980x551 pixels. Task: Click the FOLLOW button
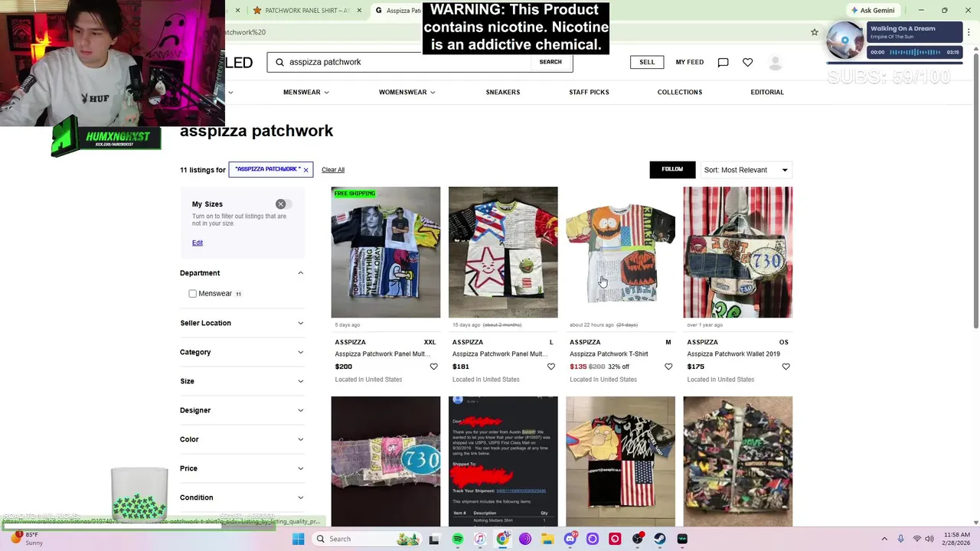[672, 169]
